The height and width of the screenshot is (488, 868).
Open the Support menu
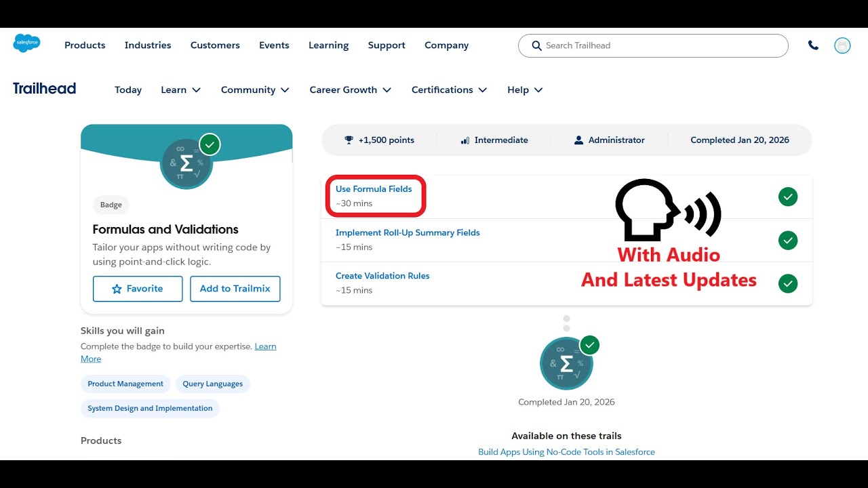click(387, 45)
